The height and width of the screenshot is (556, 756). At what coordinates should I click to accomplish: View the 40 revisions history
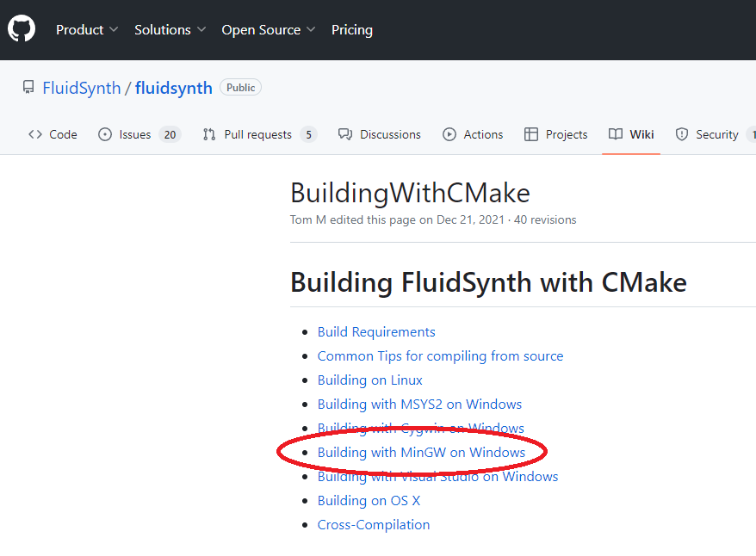(x=545, y=219)
